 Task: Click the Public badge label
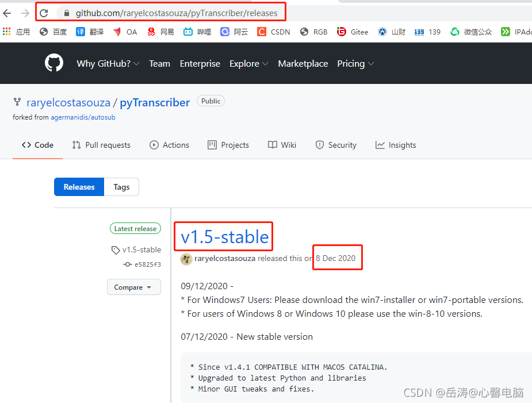210,101
